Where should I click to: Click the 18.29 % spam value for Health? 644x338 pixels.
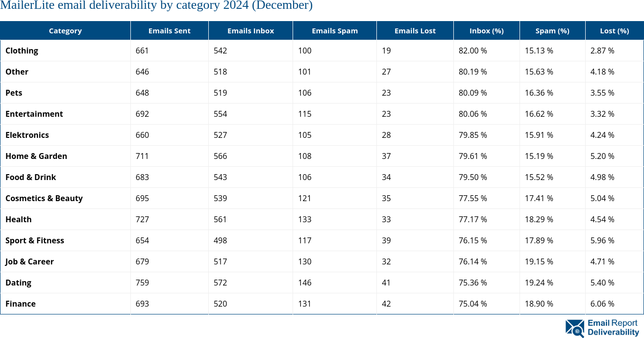[539, 219]
